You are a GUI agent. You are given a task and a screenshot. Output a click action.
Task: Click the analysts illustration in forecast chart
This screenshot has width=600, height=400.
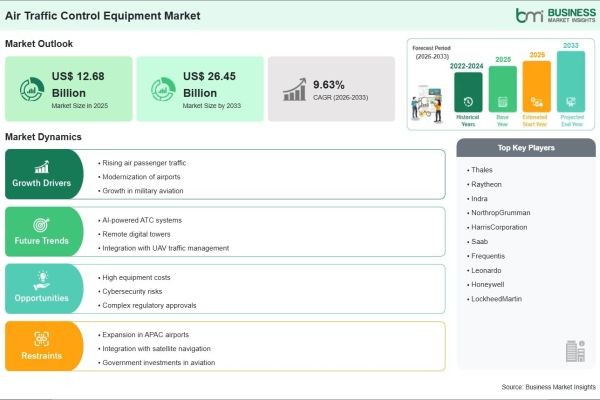pos(428,104)
